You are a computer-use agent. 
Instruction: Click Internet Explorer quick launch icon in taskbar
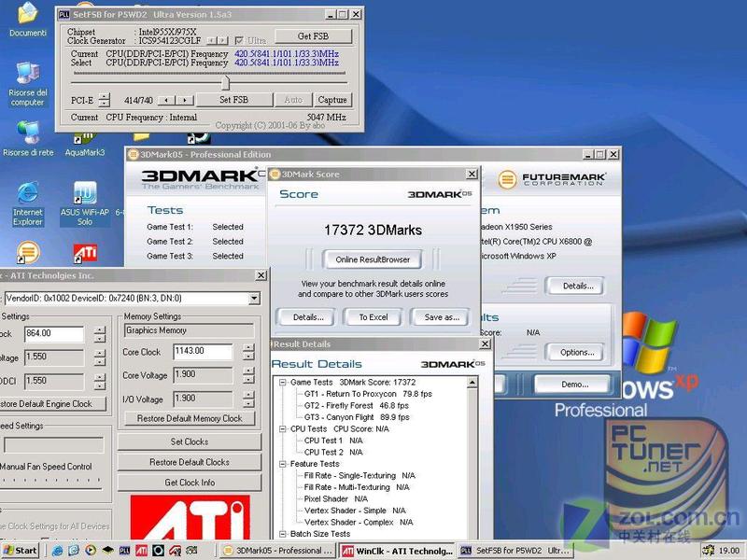tap(57, 551)
